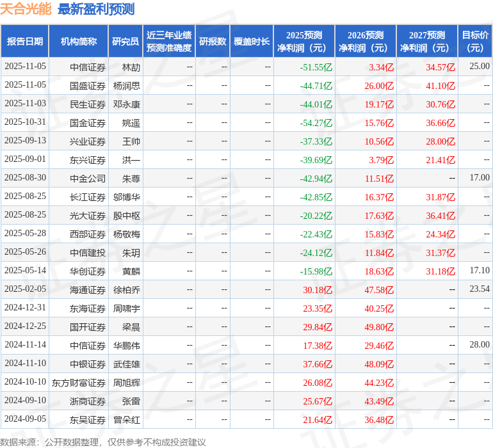Image resolution: width=493 pixels, height=448 pixels.
Task: Click the 研报数 column header
Action: [x=213, y=42]
